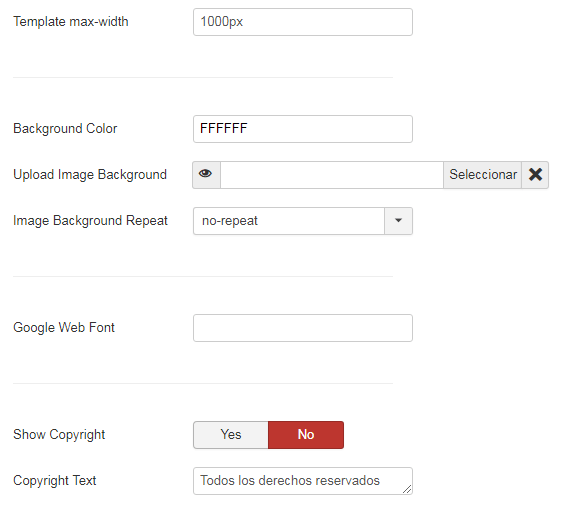
Task: Clear the selected background image with X
Action: (x=535, y=175)
